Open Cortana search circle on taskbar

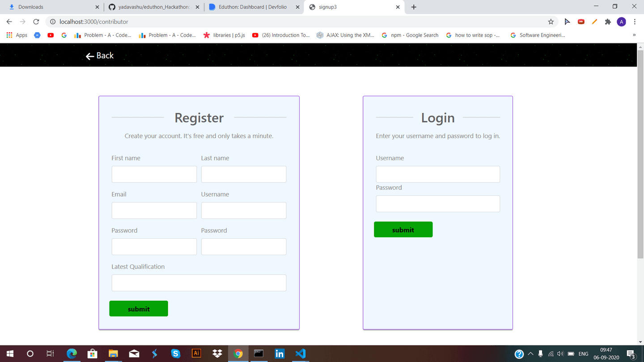[30, 354]
